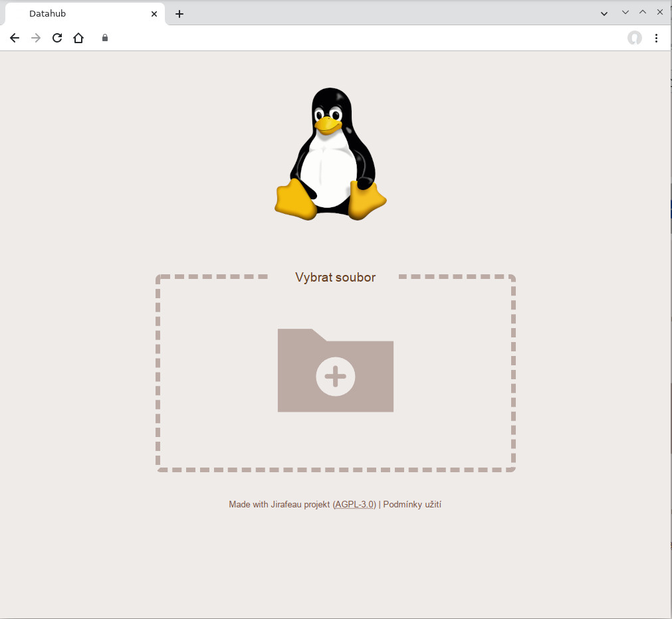The height and width of the screenshot is (619, 672).
Task: Open the browser home page
Action: (x=78, y=38)
